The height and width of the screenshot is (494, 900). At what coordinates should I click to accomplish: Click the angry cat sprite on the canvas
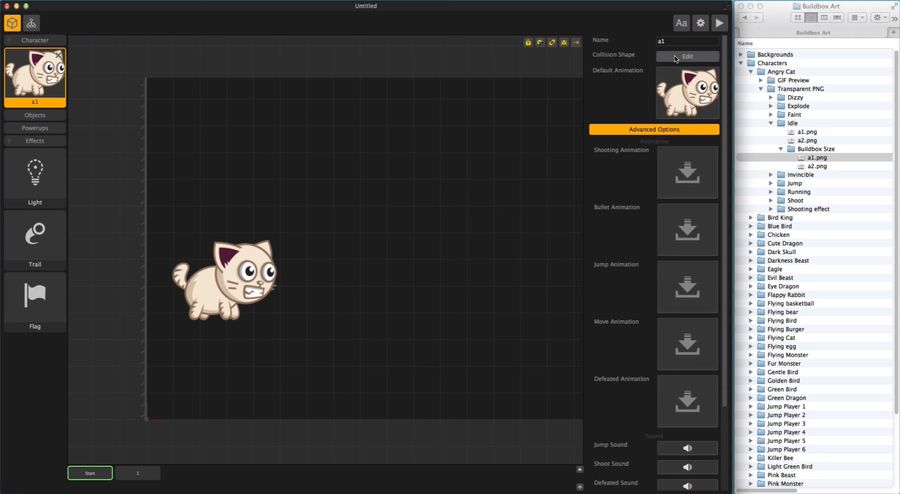pos(225,280)
